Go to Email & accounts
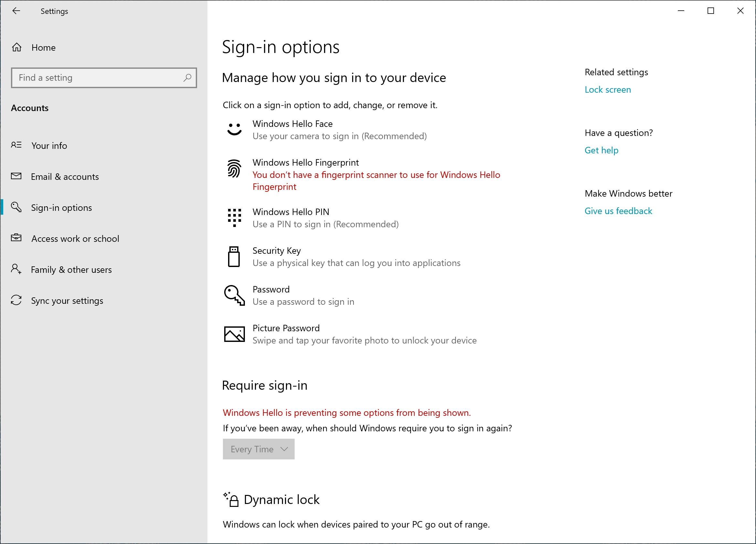 pyautogui.click(x=65, y=177)
